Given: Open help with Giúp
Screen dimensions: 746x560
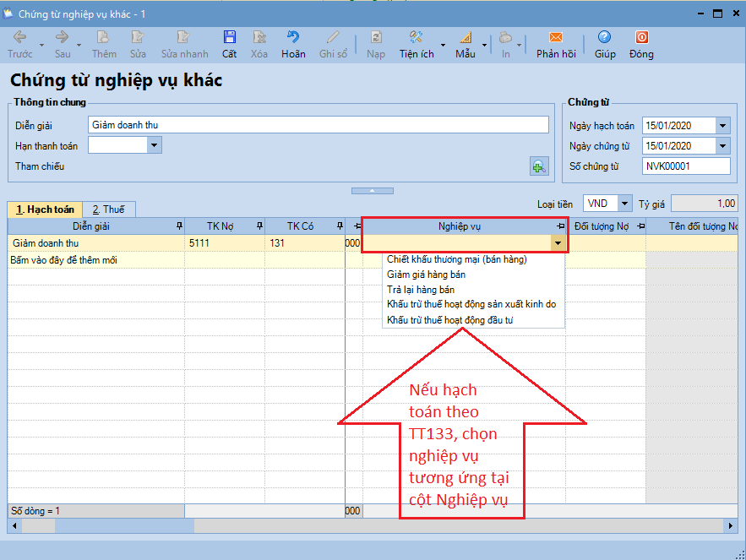Looking at the screenshot, I should pos(605,44).
